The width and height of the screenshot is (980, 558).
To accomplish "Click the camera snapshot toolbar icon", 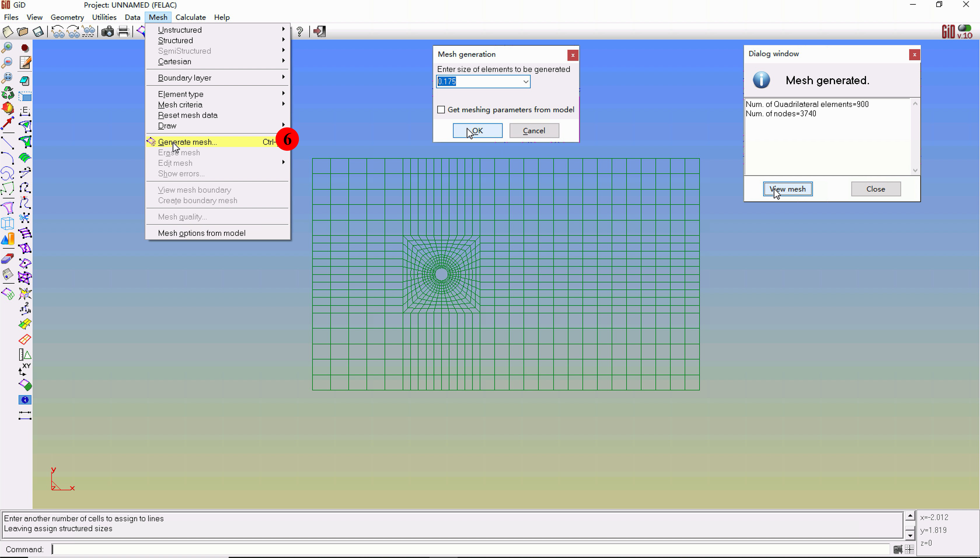I will click(107, 32).
